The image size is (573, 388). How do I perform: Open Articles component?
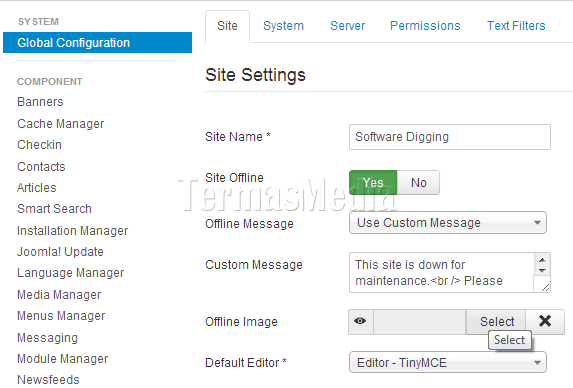click(x=37, y=188)
